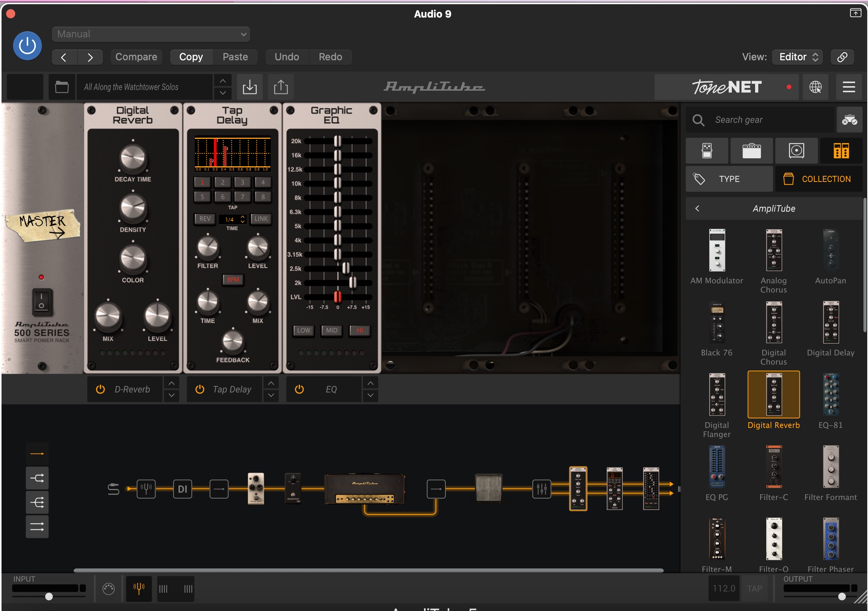Select the amplifier category
This screenshot has width=868, height=611.
tap(751, 151)
